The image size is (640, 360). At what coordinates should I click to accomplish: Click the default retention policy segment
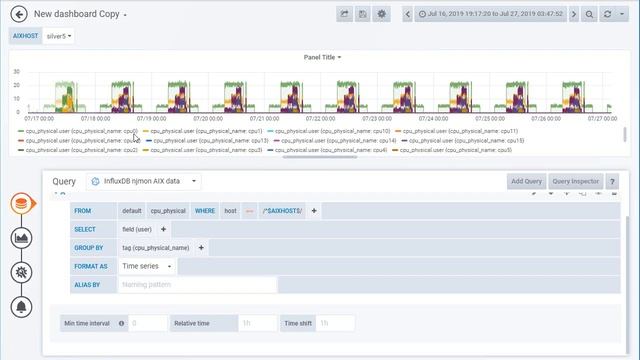coord(131,211)
